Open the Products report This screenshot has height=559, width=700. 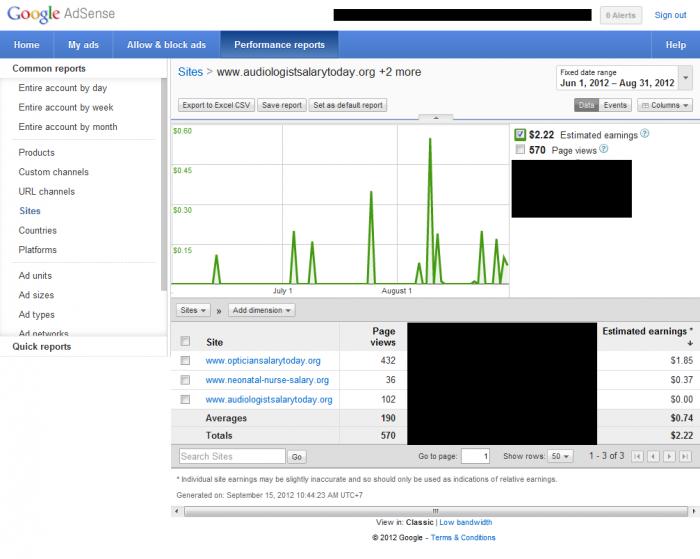coord(37,153)
